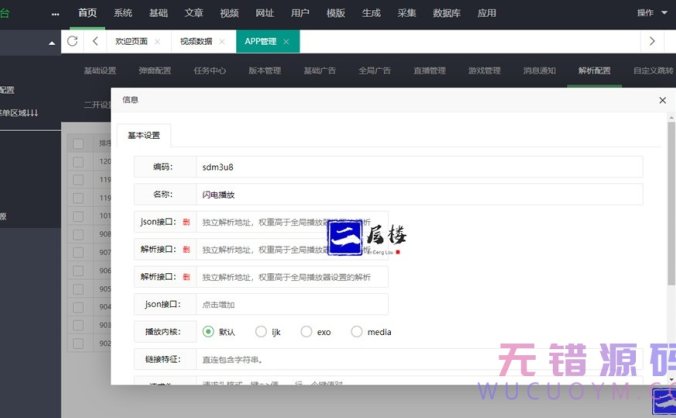676x418 pixels.
Task: Open the 全局广告 sub-navigation item
Action: coord(375,71)
